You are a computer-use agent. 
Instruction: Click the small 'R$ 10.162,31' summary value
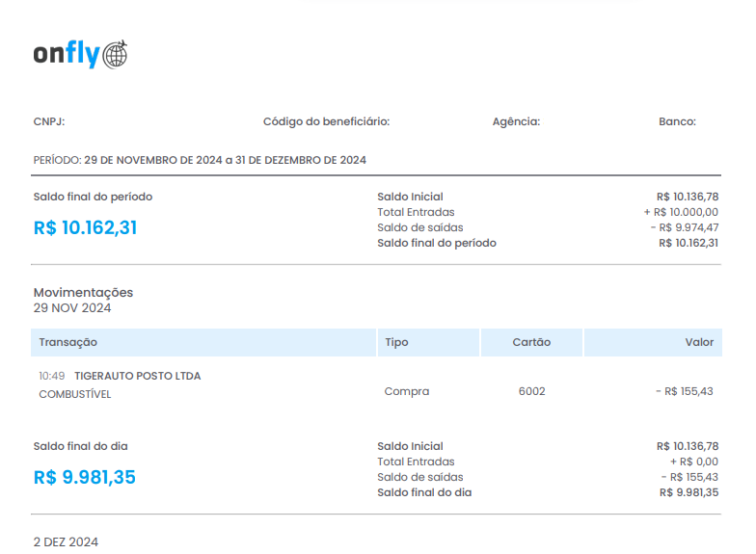(688, 243)
